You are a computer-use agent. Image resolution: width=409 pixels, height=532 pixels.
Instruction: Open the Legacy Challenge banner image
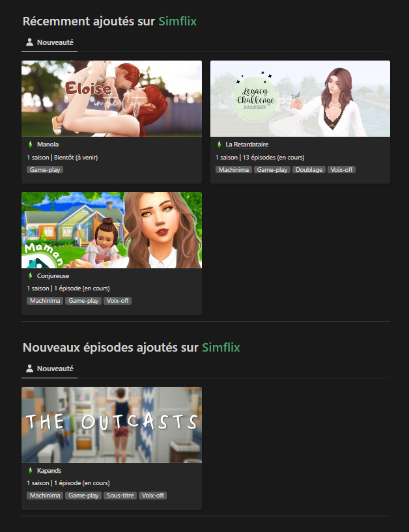[x=300, y=98]
